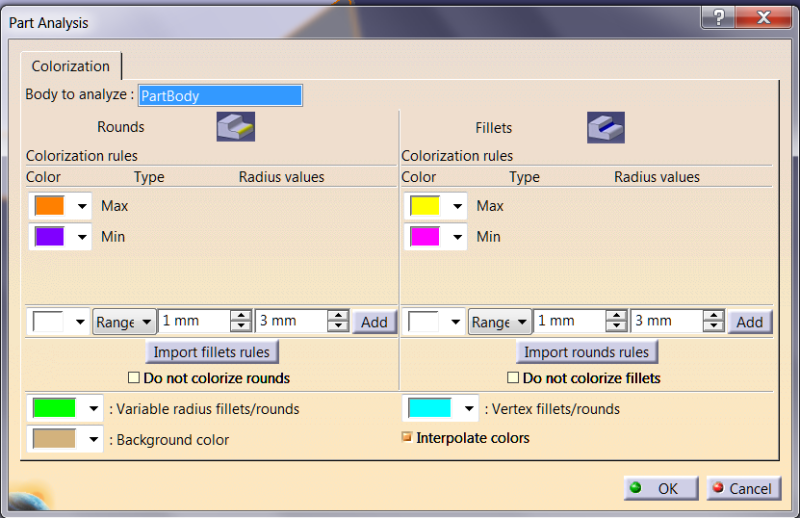Switch to the Colorization tab
Image resolution: width=800 pixels, height=518 pixels.
pos(70,66)
